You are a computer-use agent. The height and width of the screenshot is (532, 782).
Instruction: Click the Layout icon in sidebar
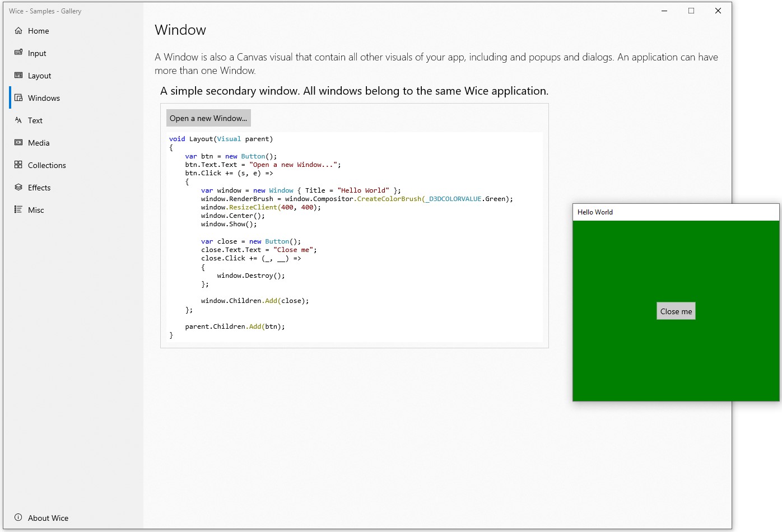tap(18, 75)
